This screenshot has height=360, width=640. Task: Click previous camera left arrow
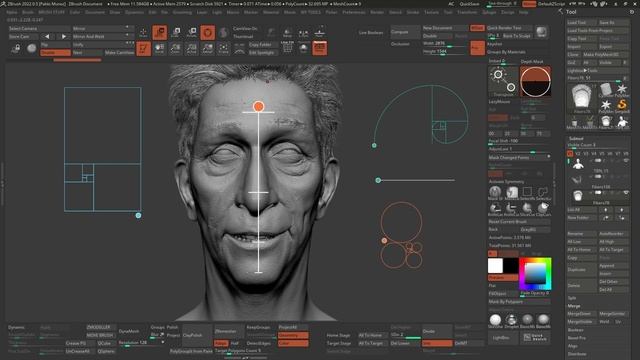point(47,36)
